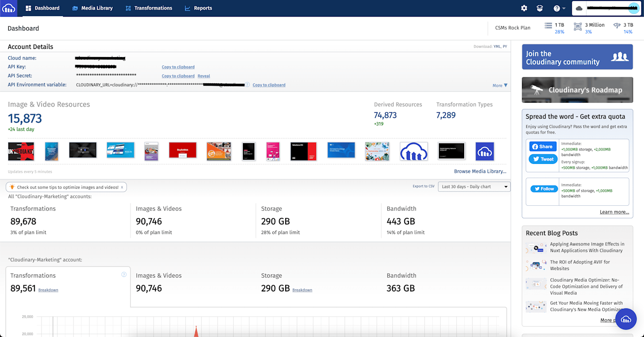Screen dimensions: 644x337
Task: Open the Transformations Breakdown link
Action: coord(48,290)
